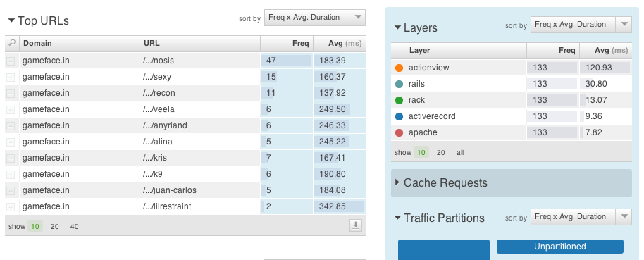This screenshot has width=644, height=260.
Task: Click the download icon below the URL table
Action: point(356,225)
